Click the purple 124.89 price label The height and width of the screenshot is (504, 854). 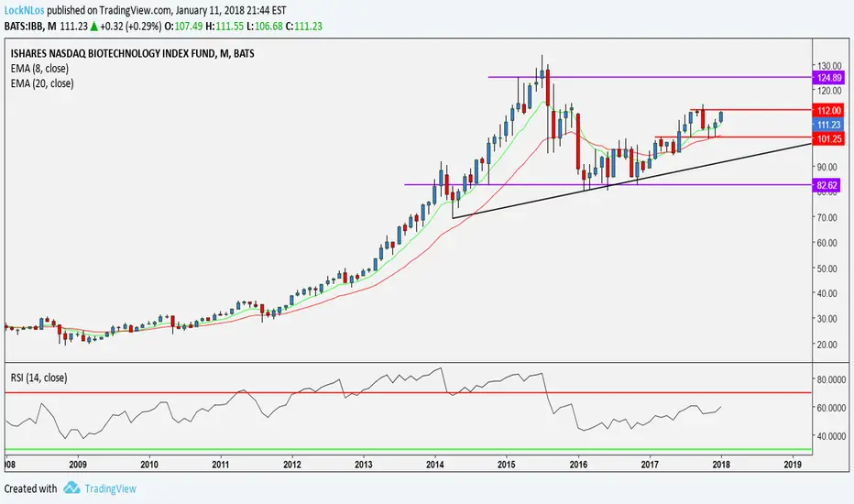(x=828, y=78)
